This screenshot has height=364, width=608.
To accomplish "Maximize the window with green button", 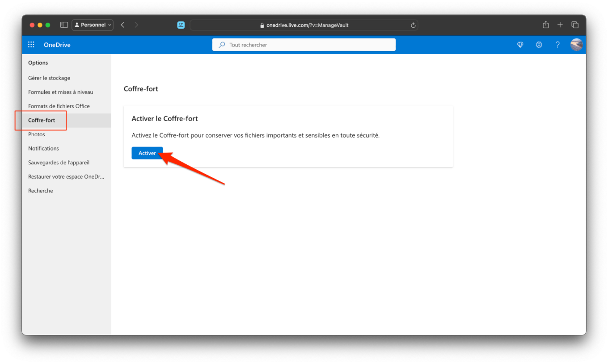I will pos(48,25).
